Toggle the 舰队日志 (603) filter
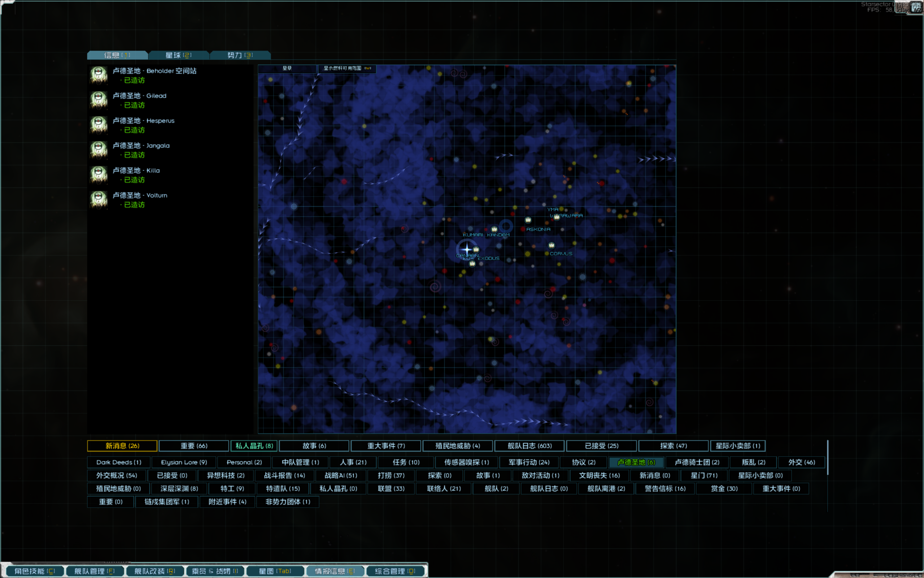The width and height of the screenshot is (924, 578). 529,446
